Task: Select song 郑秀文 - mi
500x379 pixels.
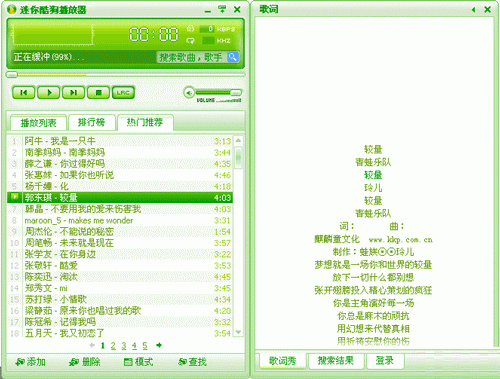Action: (x=120, y=288)
